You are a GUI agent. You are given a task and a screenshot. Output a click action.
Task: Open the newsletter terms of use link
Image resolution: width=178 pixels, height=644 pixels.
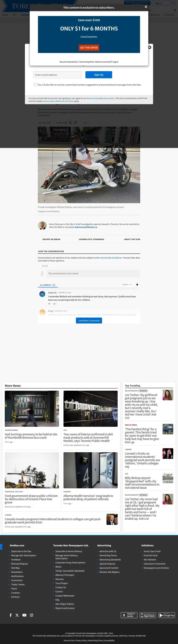[x=92, y=98]
